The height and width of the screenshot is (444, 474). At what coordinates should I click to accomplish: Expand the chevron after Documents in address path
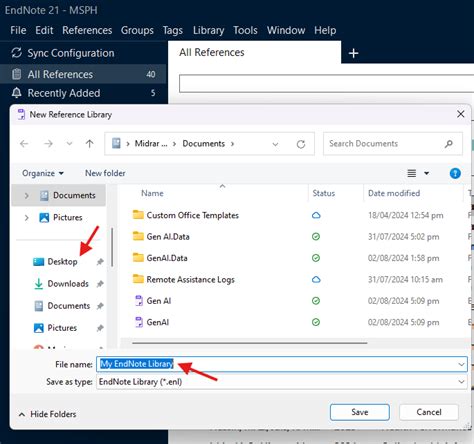click(x=232, y=144)
